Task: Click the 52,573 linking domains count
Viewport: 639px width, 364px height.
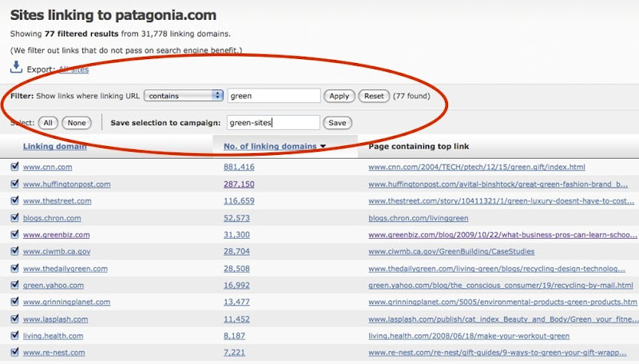Action: [x=236, y=218]
